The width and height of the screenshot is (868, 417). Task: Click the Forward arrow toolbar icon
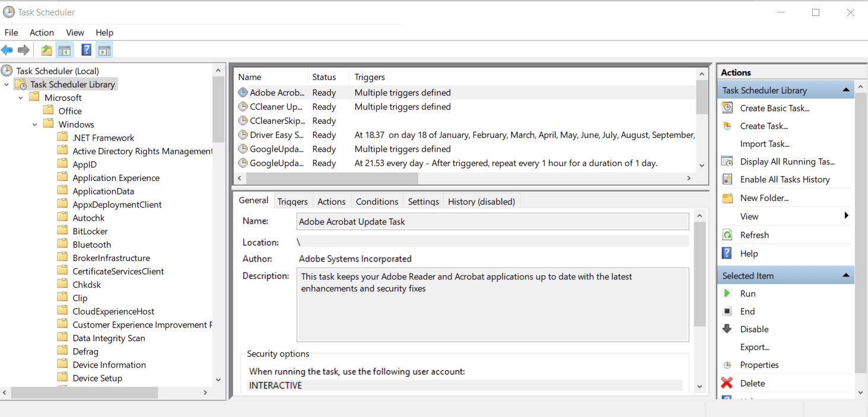[x=24, y=50]
